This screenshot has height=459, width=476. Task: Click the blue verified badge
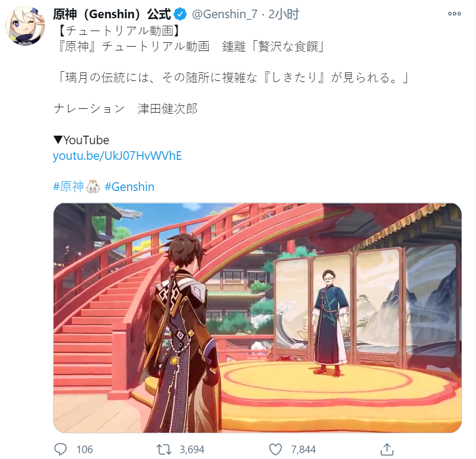point(180,14)
